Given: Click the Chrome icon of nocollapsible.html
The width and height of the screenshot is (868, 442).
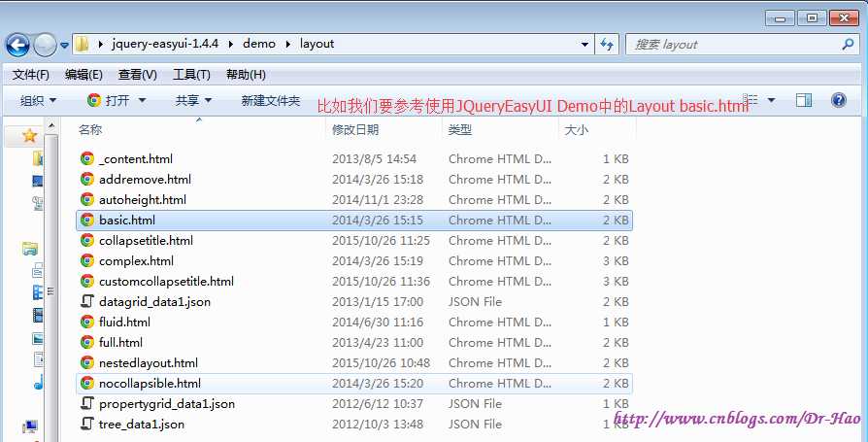Looking at the screenshot, I should pos(87,384).
